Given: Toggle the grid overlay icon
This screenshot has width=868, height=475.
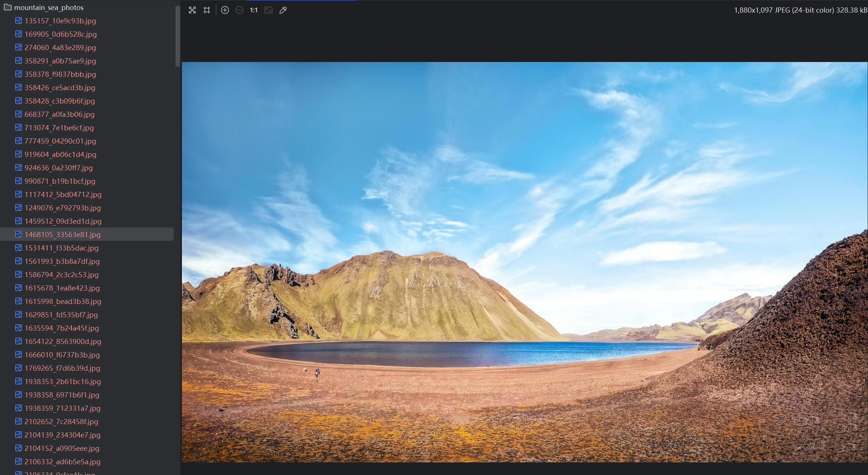Looking at the screenshot, I should [x=207, y=10].
